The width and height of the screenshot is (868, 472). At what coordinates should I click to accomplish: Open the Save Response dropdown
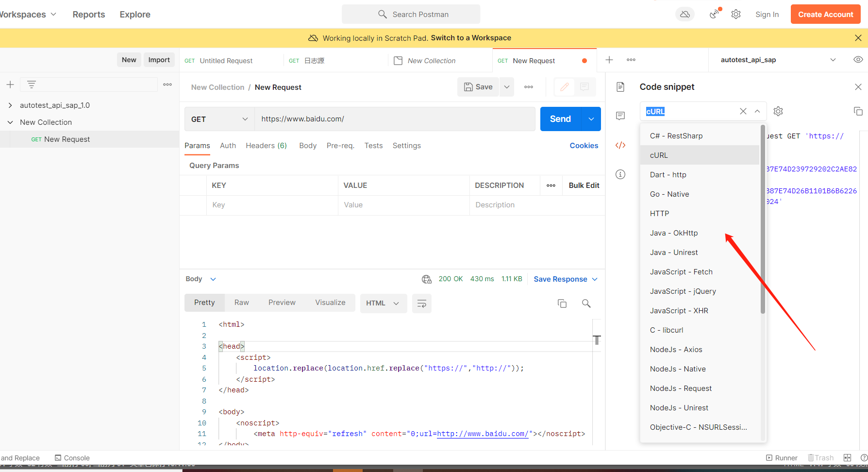pos(566,279)
